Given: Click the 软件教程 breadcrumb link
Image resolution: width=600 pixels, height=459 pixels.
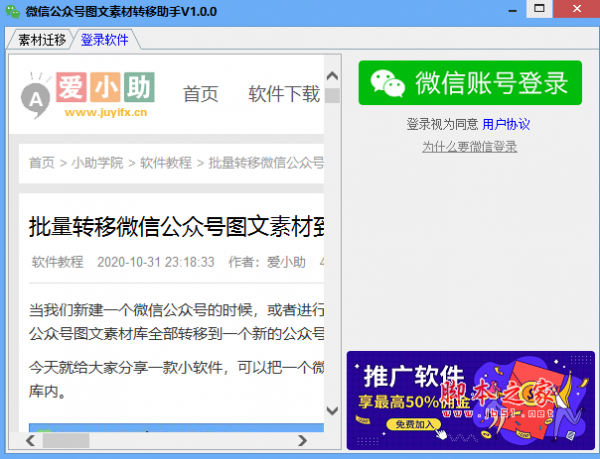Looking at the screenshot, I should click(166, 163).
